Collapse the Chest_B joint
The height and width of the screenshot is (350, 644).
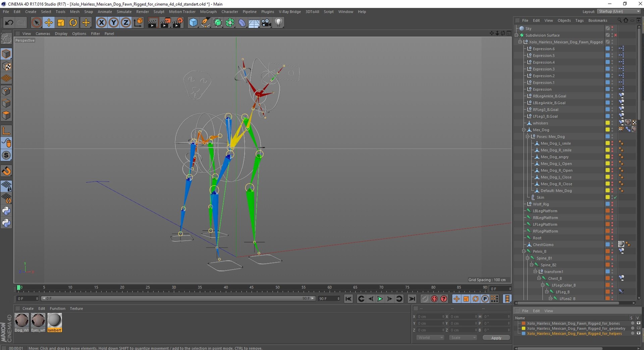(539, 278)
